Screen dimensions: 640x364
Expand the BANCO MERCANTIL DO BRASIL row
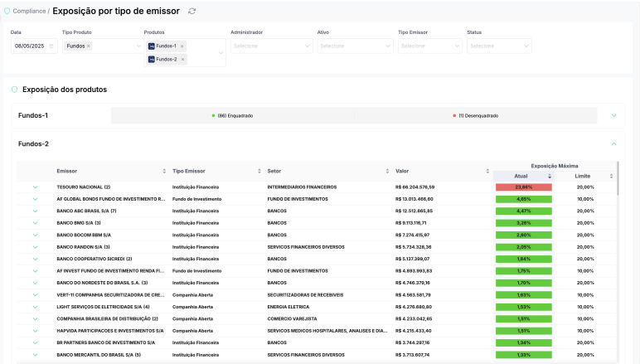(x=35, y=355)
